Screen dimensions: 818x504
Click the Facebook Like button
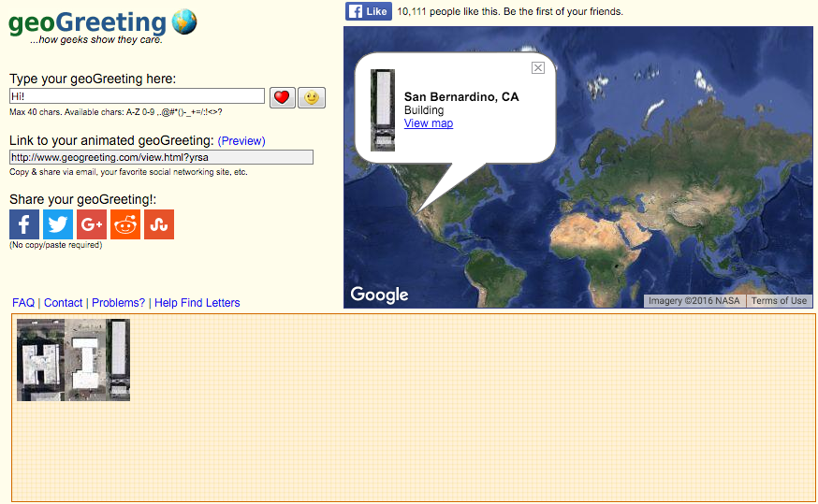tap(369, 11)
